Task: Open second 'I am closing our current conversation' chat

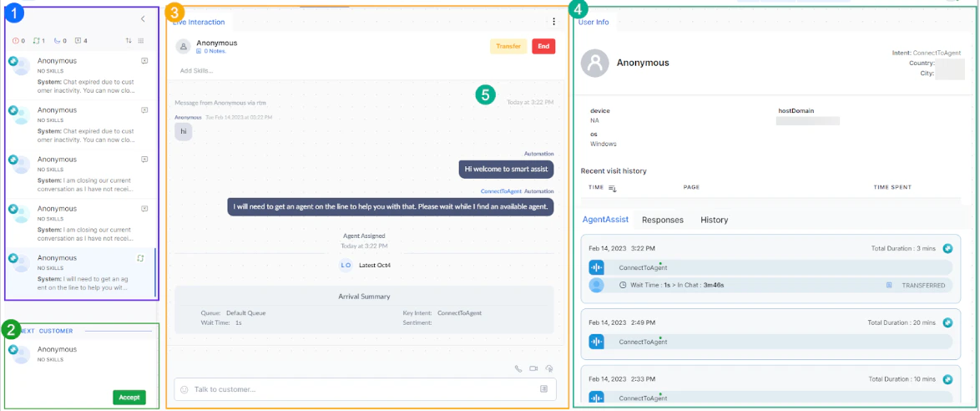Action: (81, 224)
